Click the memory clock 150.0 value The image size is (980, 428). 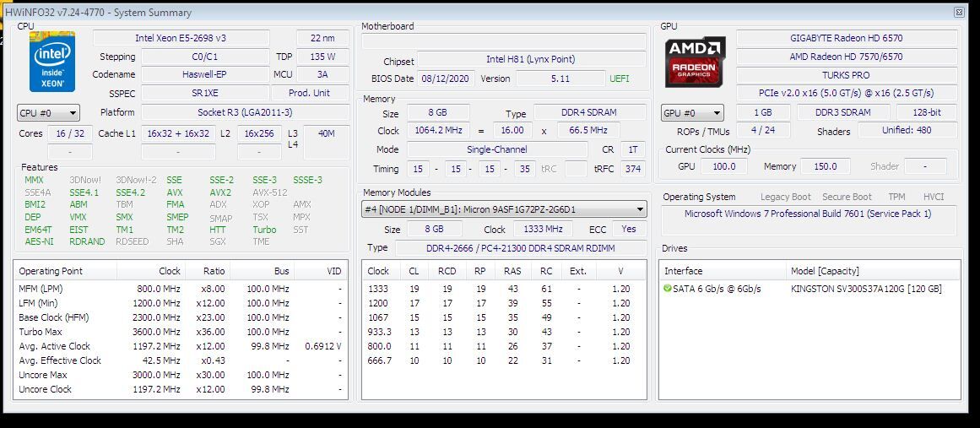[x=825, y=167]
